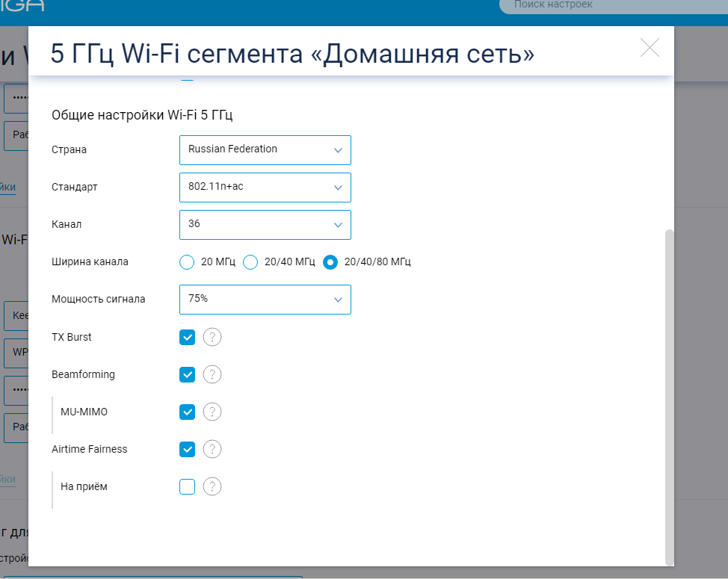This screenshot has height=579, width=728.
Task: Disable the TX Burst checkbox
Action: 187,338
